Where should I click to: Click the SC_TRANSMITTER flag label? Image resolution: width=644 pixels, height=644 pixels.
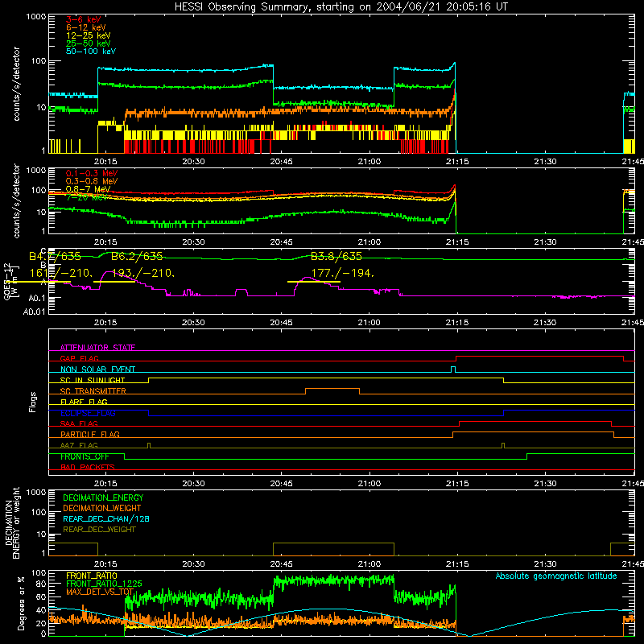(93, 391)
